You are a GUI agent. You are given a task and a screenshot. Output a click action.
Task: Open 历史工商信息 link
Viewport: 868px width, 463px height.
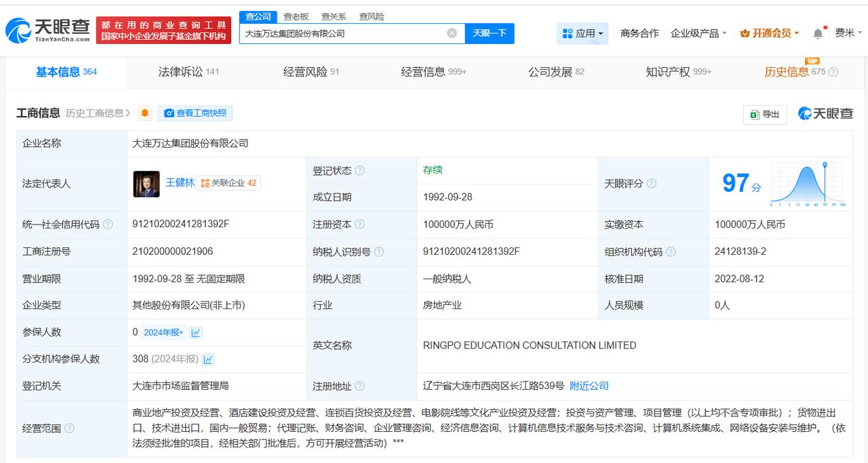coord(98,113)
